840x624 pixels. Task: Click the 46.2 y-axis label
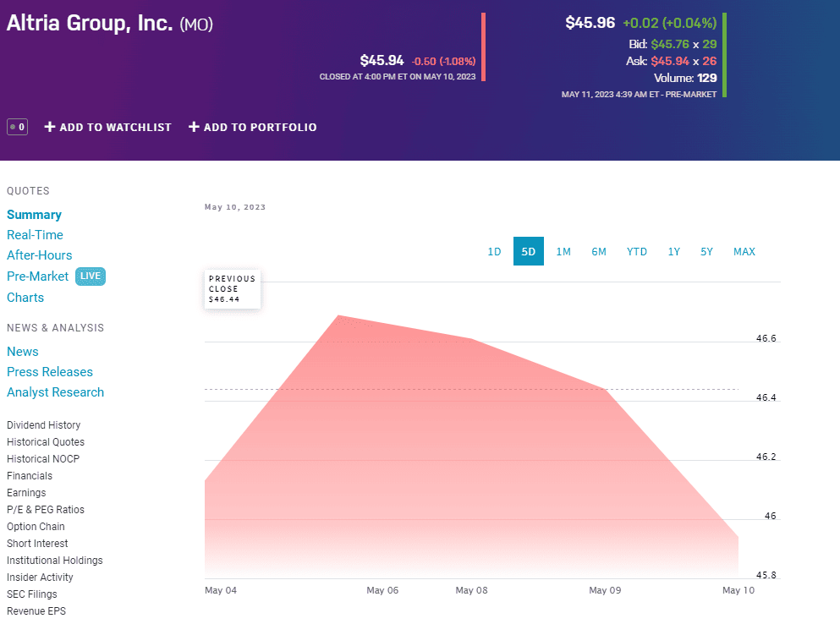point(766,457)
